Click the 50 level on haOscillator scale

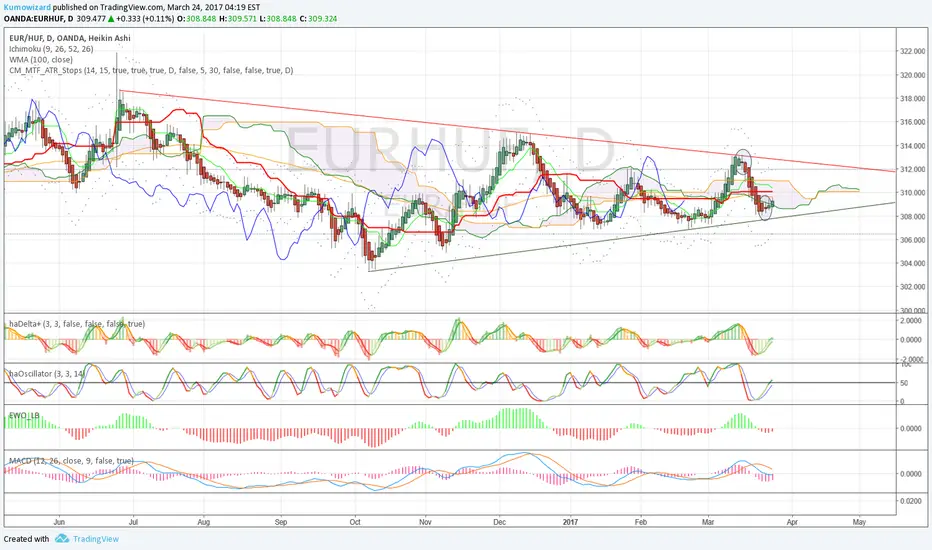pyautogui.click(x=904, y=383)
